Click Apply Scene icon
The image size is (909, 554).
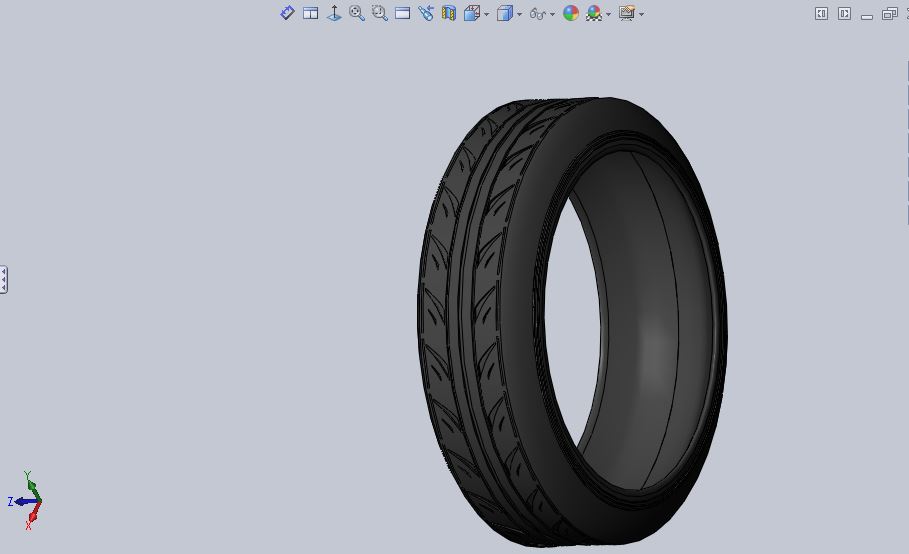click(x=594, y=13)
